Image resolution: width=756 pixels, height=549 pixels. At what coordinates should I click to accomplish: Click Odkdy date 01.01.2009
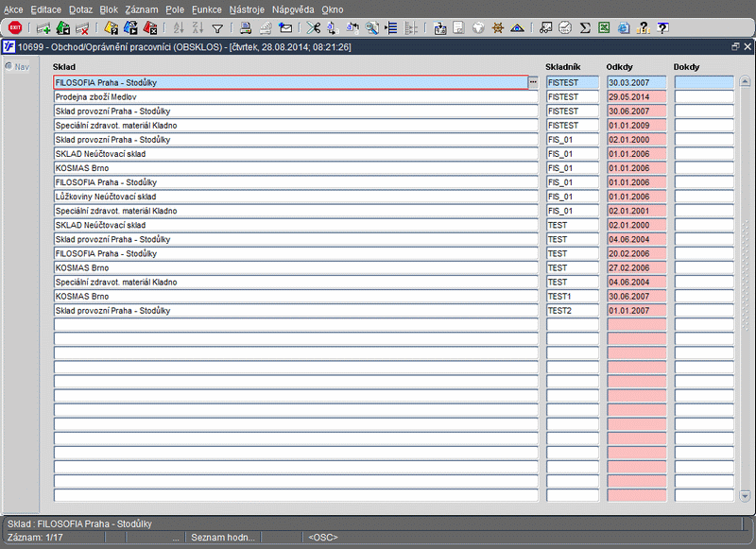coord(636,126)
